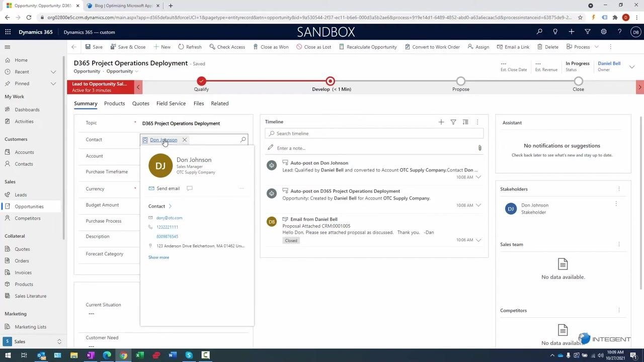Screen dimensions: 644x362
Task: Open Opportunities in the left navigation
Action: point(29,206)
